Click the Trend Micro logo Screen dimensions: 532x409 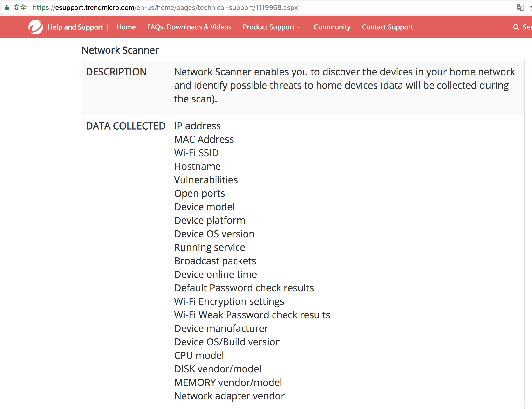(x=35, y=27)
